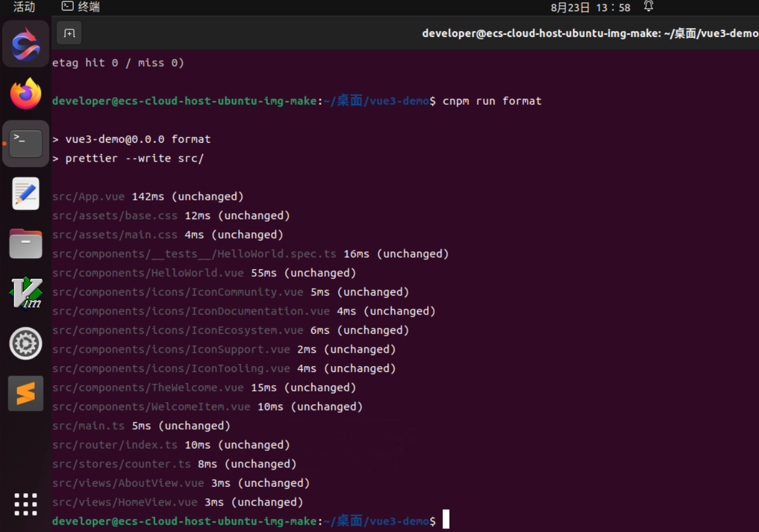759x532 pixels.
Task: Click the src/assets/main.css line
Action: pyautogui.click(x=168, y=235)
